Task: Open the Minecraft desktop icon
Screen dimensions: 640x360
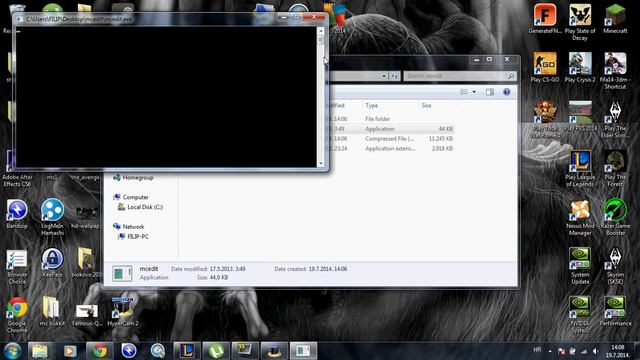Action: [615, 19]
